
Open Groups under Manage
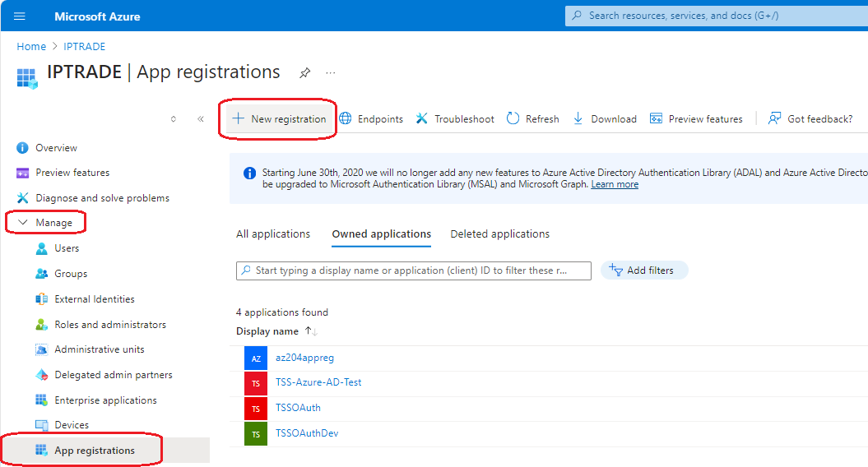click(x=71, y=274)
